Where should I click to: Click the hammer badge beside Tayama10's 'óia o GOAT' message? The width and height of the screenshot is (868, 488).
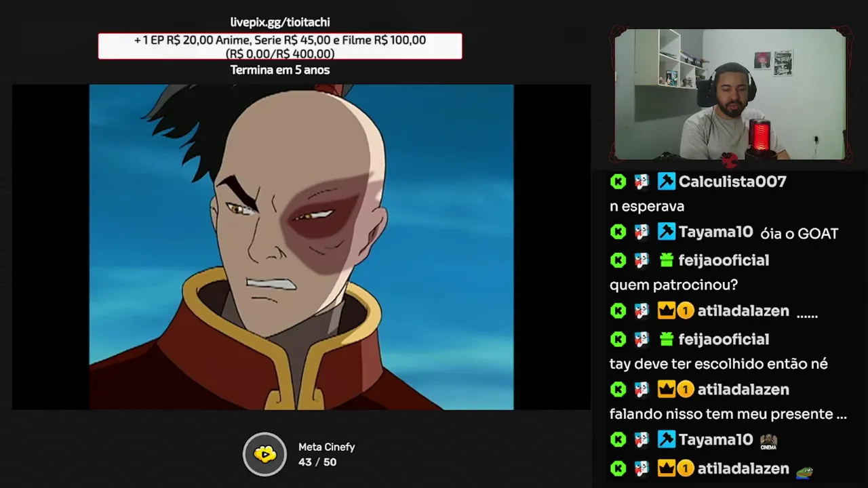coord(666,232)
